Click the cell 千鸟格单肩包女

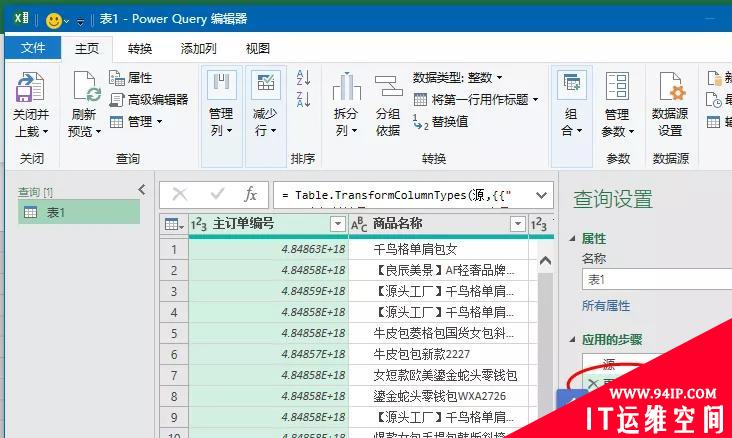[x=415, y=249]
